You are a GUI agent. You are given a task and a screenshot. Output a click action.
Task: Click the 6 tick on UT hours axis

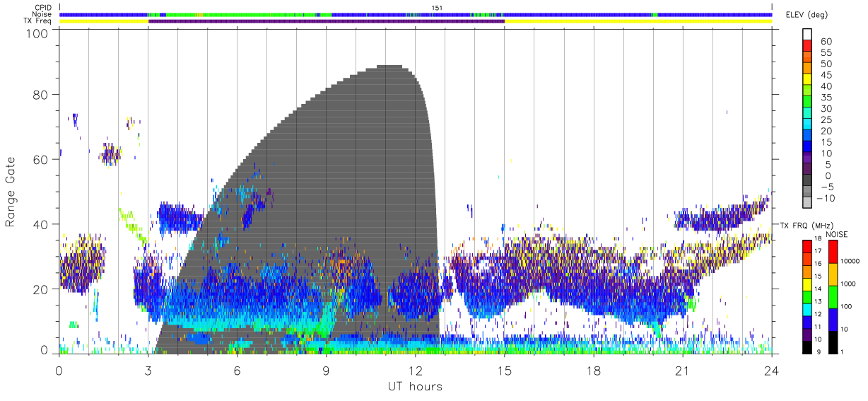pos(237,370)
